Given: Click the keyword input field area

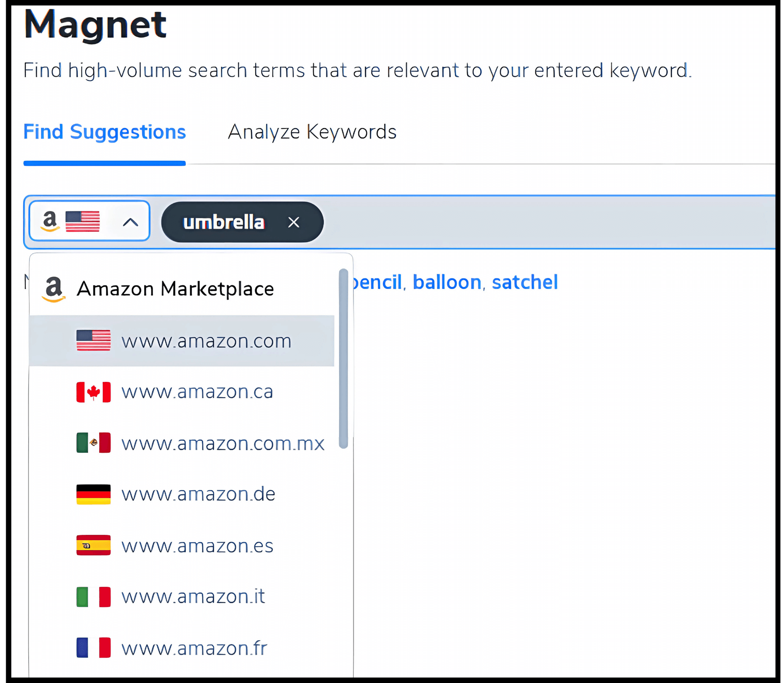Looking at the screenshot, I should (x=524, y=222).
